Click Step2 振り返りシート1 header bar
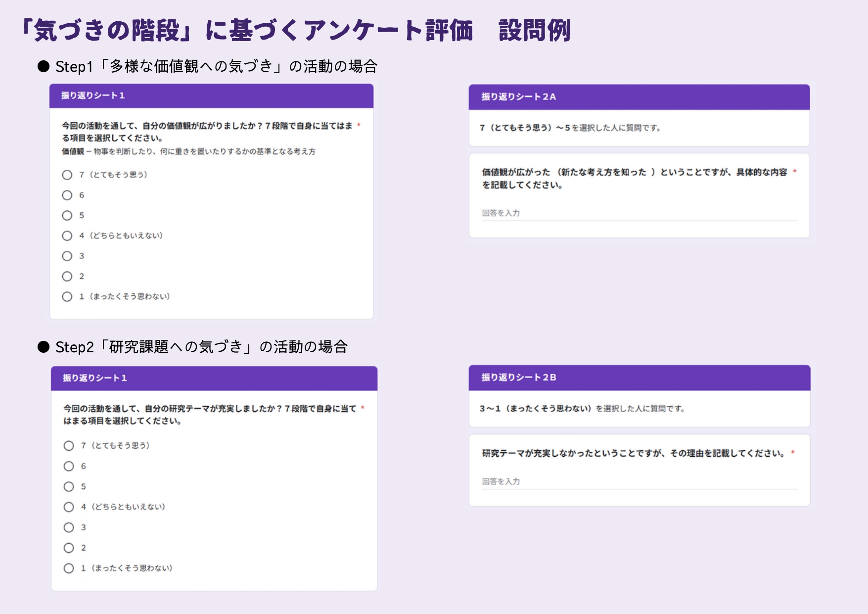868x614 pixels. click(214, 378)
